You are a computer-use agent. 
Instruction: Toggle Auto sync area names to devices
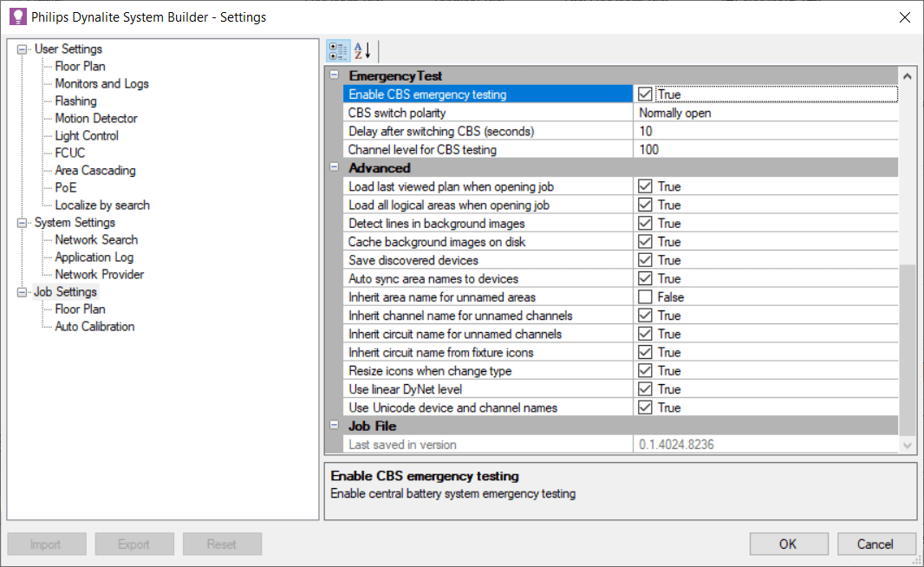[645, 277]
